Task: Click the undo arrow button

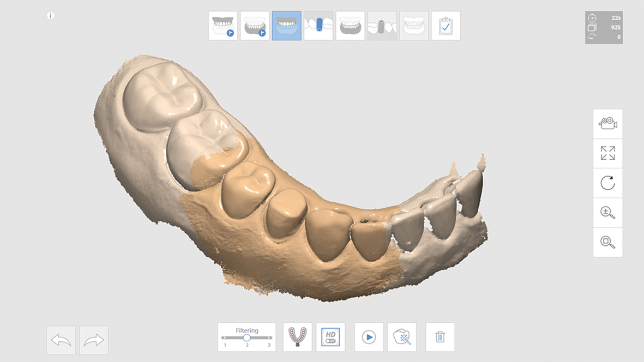Action: (x=61, y=340)
